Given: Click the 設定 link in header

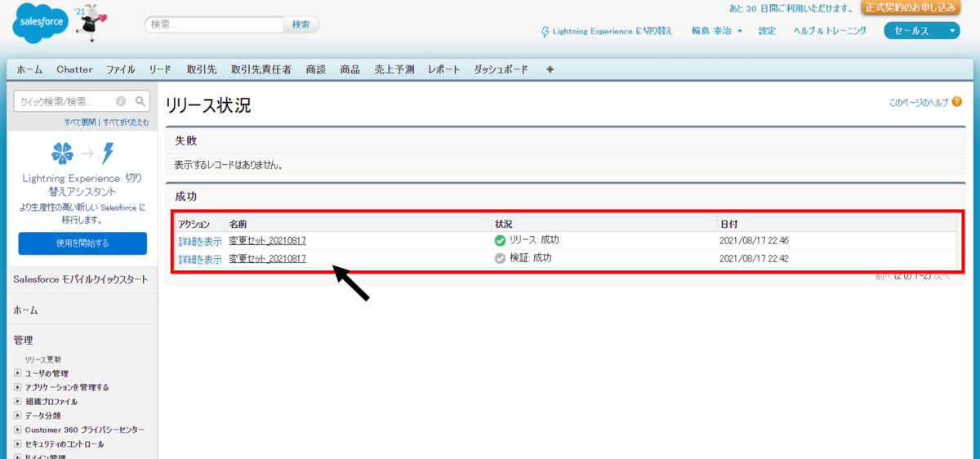Looking at the screenshot, I should [x=767, y=31].
